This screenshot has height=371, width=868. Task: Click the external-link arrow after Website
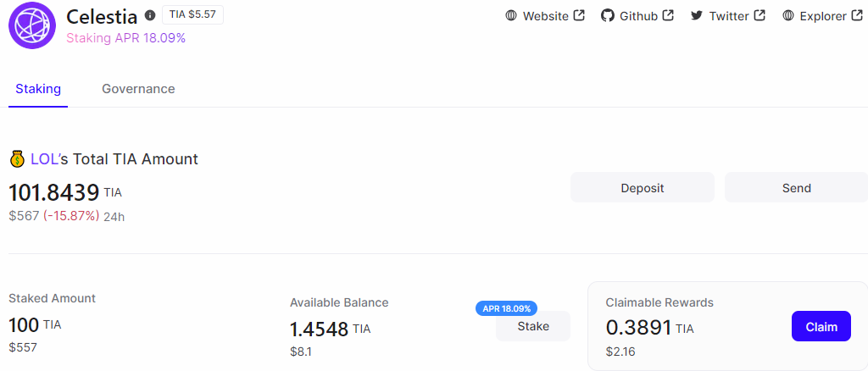pyautogui.click(x=579, y=15)
